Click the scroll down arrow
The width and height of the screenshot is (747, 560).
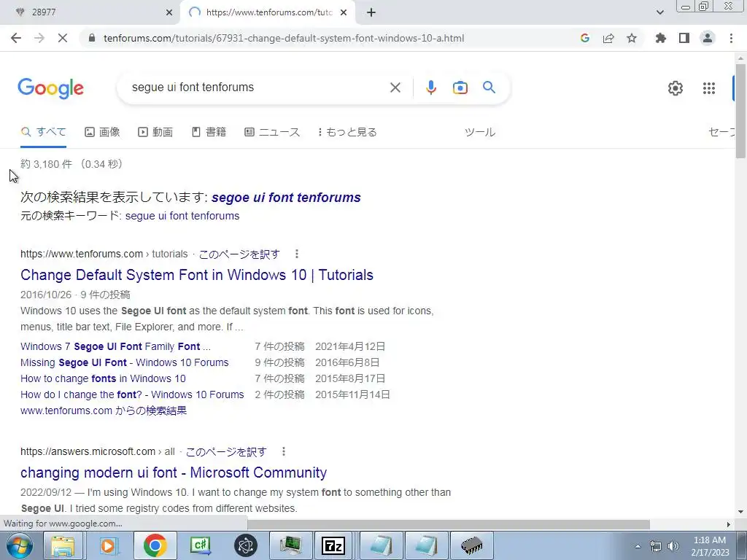coord(740,513)
